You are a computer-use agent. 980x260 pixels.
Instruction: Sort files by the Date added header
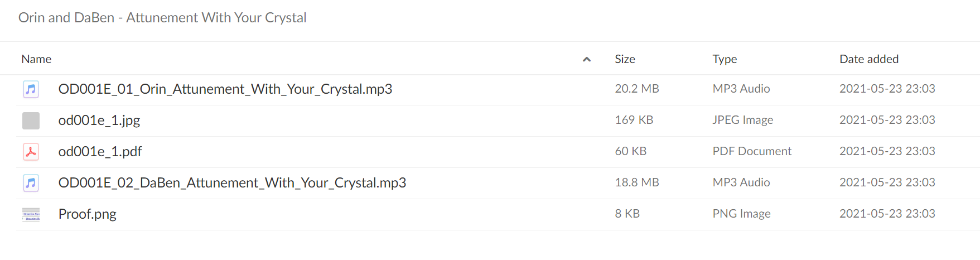pos(869,59)
